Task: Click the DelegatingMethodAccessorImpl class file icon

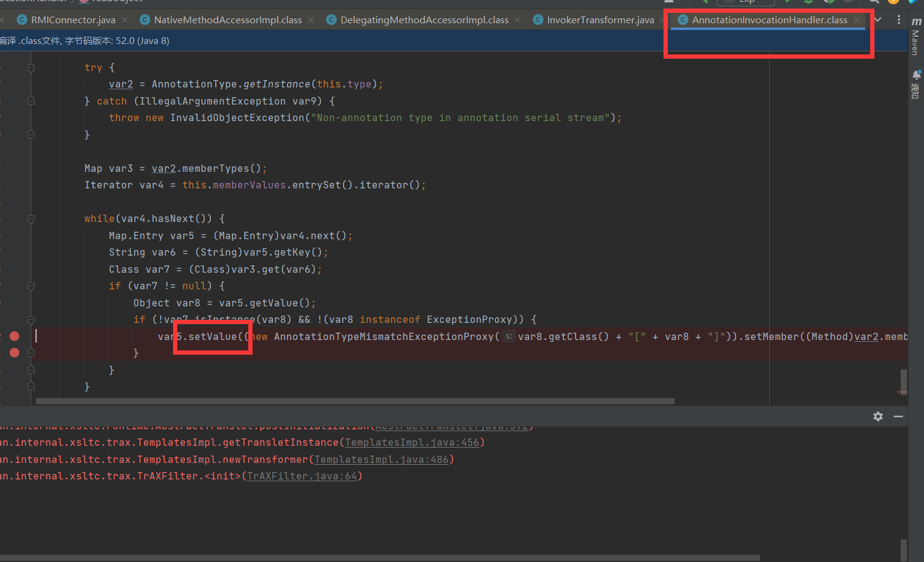Action: (331, 20)
